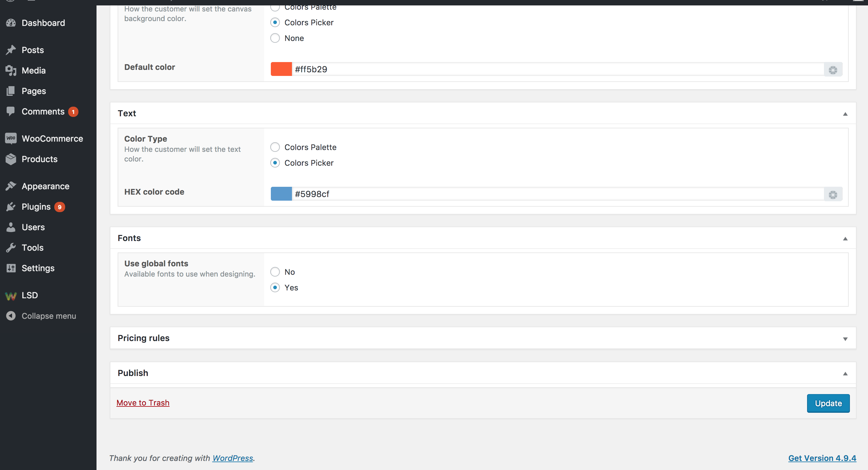Click the #5998cf hex code input
Screen dimensions: 868x470
click(558, 194)
